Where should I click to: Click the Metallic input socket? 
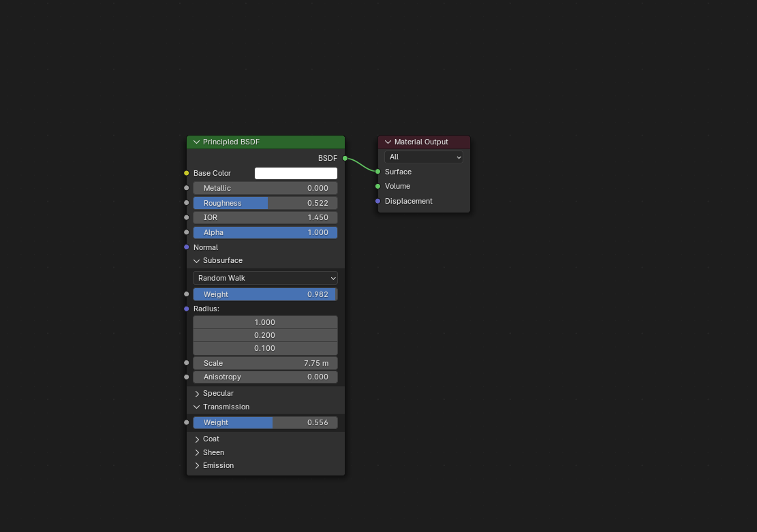click(186, 188)
